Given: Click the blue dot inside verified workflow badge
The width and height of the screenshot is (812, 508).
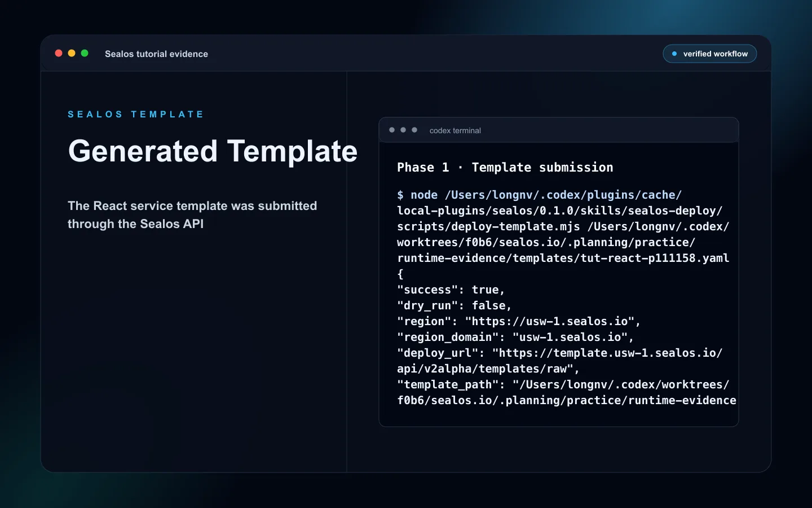Looking at the screenshot, I should point(674,54).
